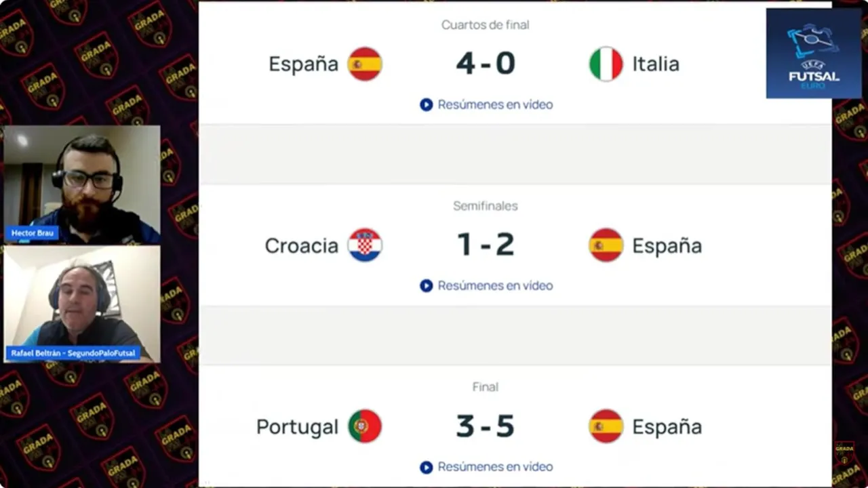Click the Italy flag icon
Screen dimensions: 868x488
coord(606,64)
